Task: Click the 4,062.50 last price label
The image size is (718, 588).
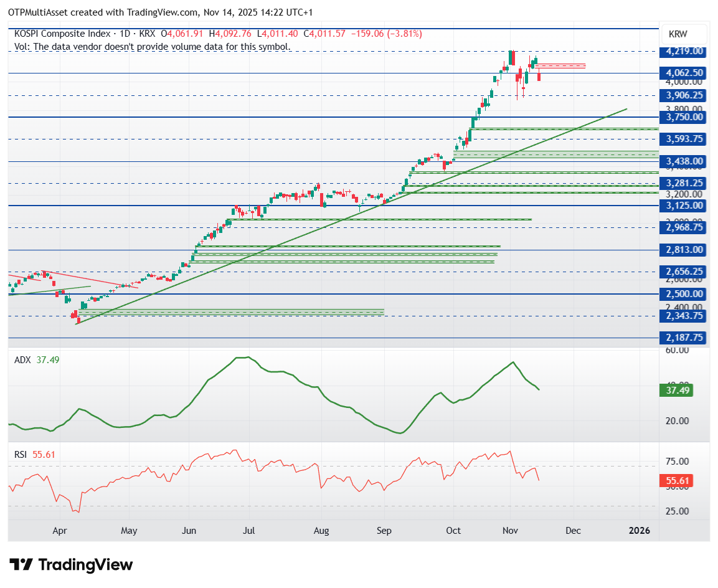Action: click(683, 73)
